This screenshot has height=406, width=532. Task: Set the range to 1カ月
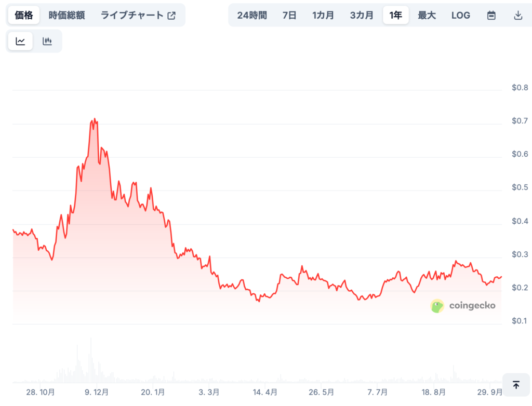pos(323,15)
